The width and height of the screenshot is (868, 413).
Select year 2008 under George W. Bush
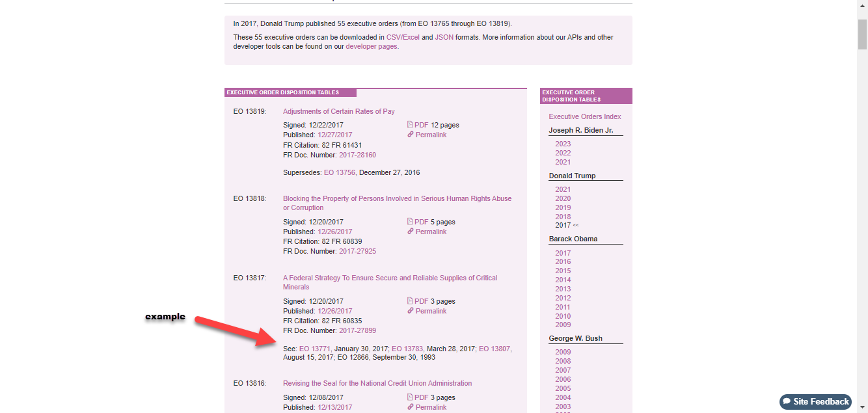click(563, 361)
